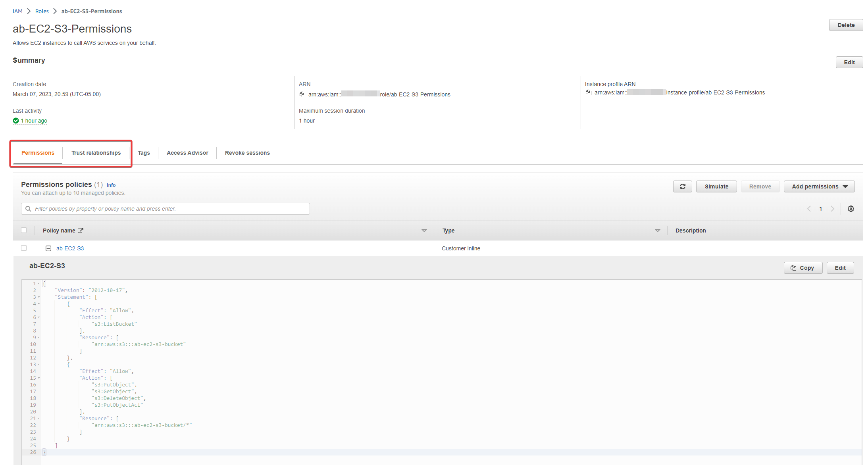The height and width of the screenshot is (465, 868).
Task: Open the Add permissions dropdown
Action: (819, 186)
